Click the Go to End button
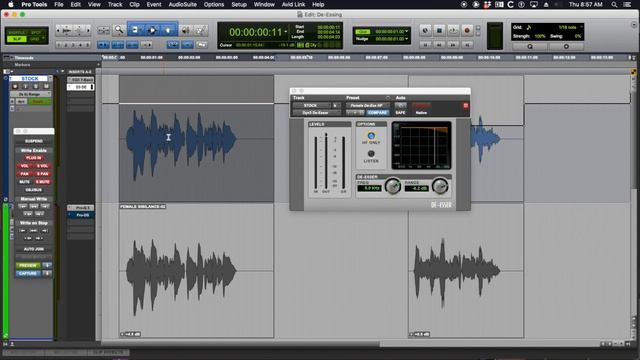The height and width of the screenshot is (360, 640). (467, 44)
